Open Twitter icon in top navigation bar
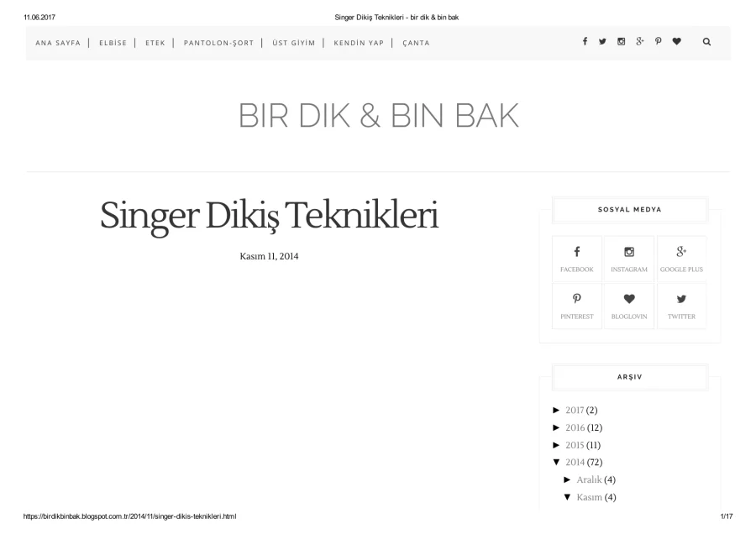Viewport: 756px width, 534px height. click(602, 41)
